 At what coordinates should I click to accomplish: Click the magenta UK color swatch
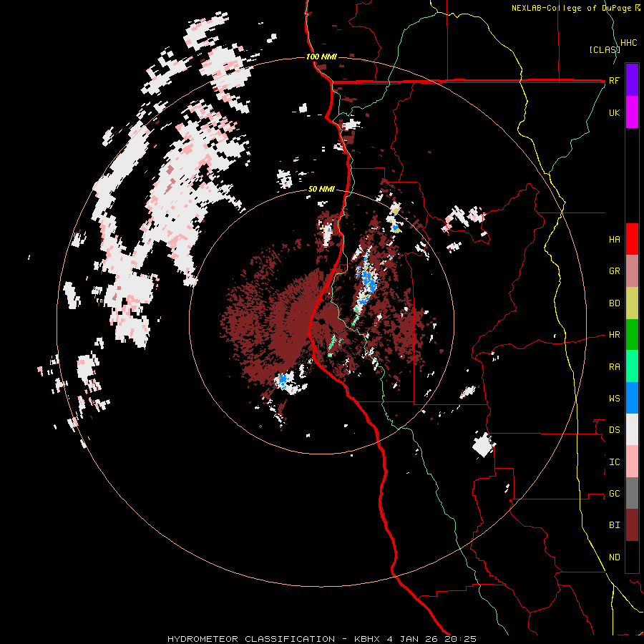tap(632, 112)
